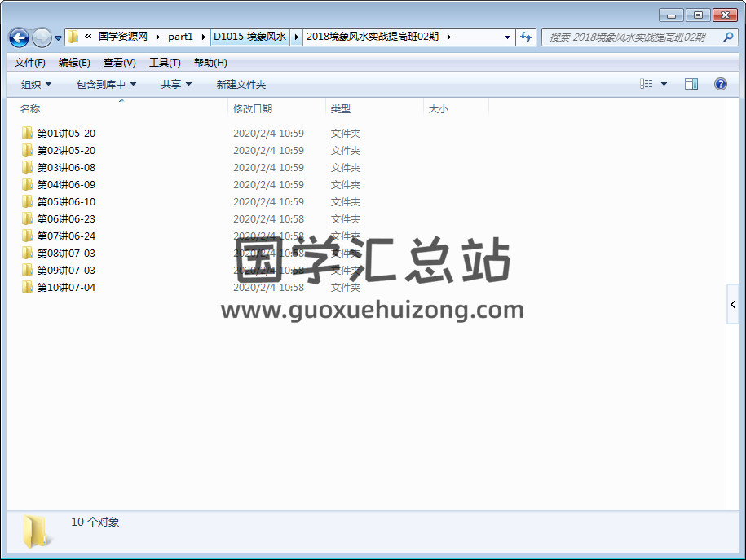Open the 组织 dropdown

coord(36,85)
